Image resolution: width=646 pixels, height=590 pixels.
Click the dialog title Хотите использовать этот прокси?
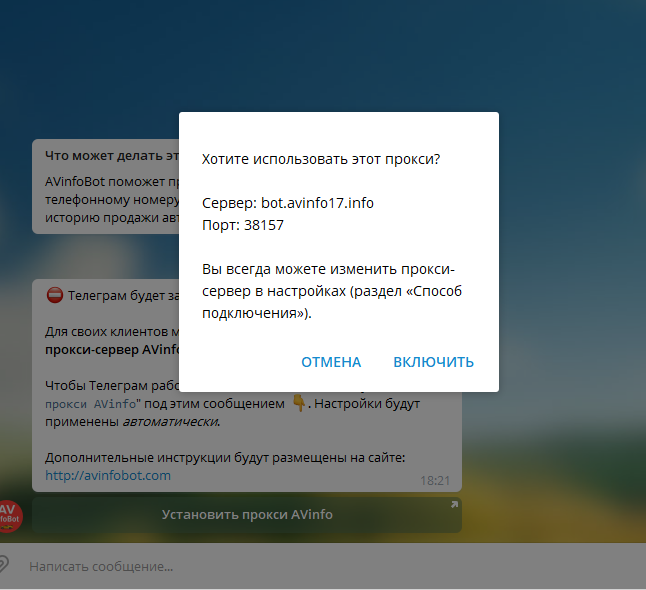(x=321, y=159)
